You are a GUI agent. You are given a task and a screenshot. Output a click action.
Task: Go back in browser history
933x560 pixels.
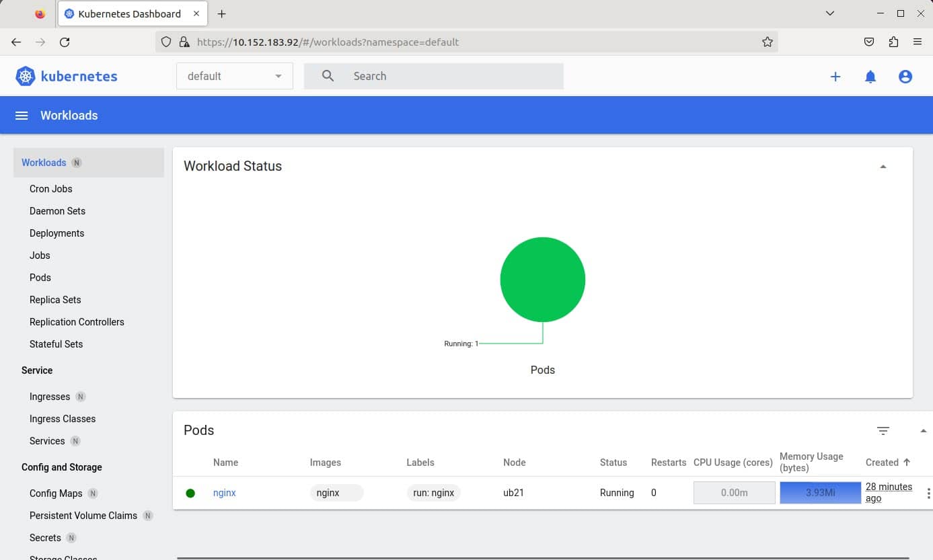click(x=16, y=42)
